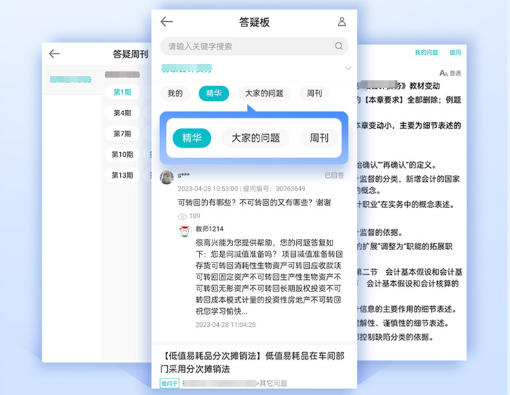
Task: Select the small 精华 tab
Action: click(x=214, y=93)
